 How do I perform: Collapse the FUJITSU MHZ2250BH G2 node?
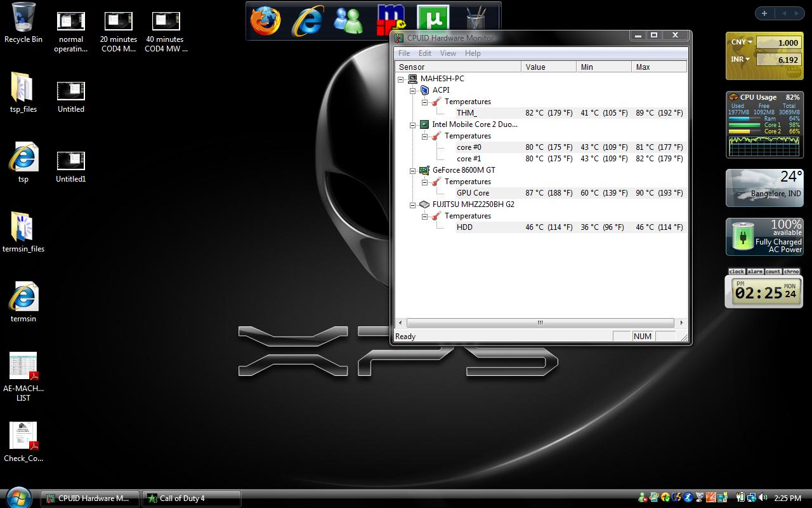pos(413,205)
